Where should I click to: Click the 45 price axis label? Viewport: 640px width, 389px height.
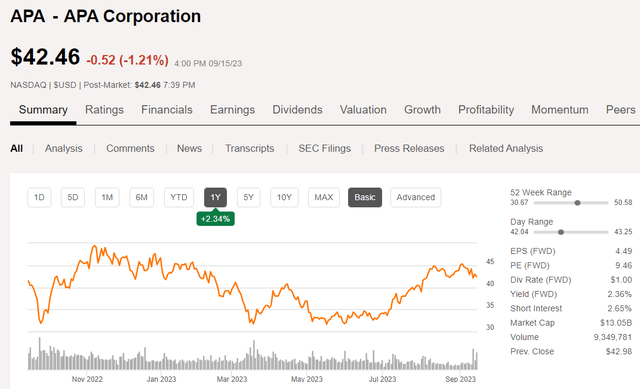pos(490,262)
